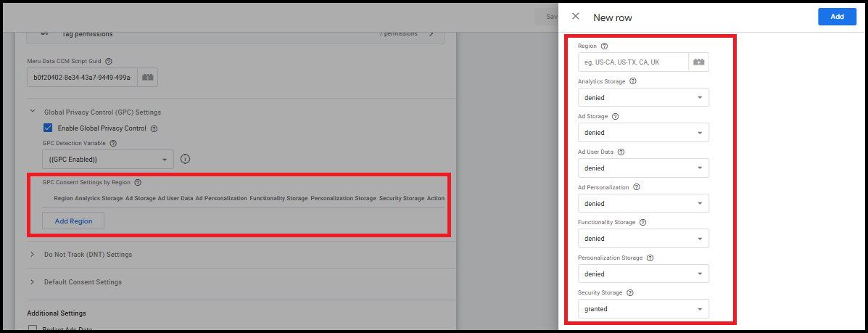Click info icon next to GPC Enabled dropdown
Screen dimensions: 868x333
pyautogui.click(x=185, y=159)
